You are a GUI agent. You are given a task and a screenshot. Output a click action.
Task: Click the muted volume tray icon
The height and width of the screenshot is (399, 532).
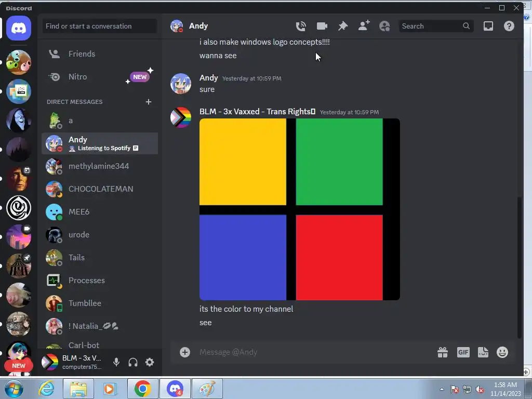click(480, 390)
